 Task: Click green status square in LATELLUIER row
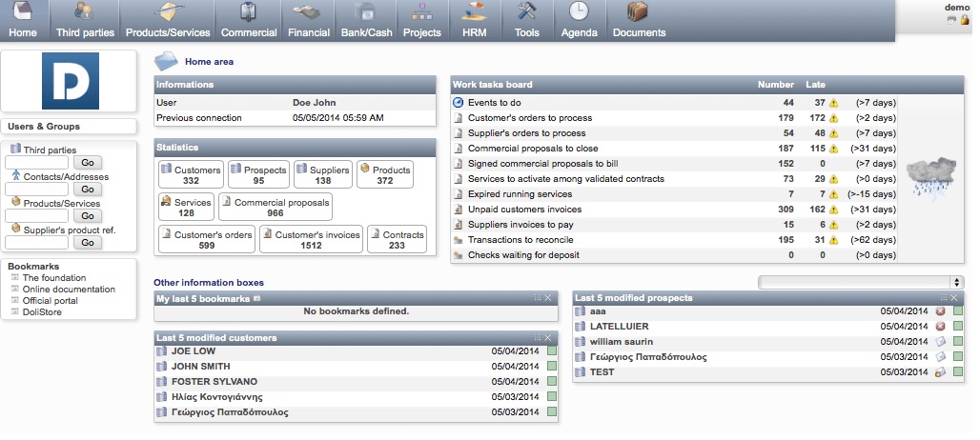tap(958, 326)
